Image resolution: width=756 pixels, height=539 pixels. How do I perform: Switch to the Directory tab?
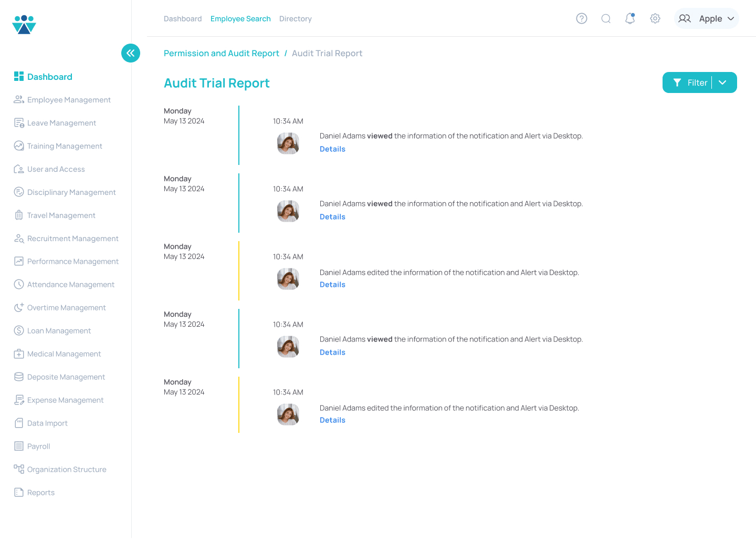click(x=295, y=19)
